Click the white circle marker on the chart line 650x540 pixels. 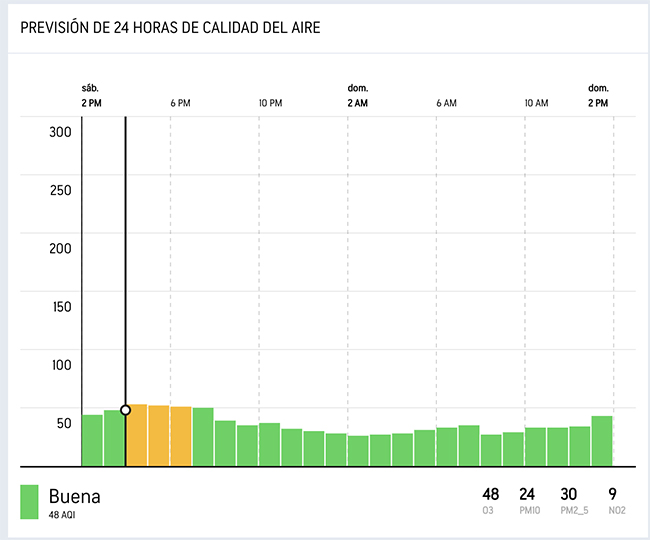point(125,410)
